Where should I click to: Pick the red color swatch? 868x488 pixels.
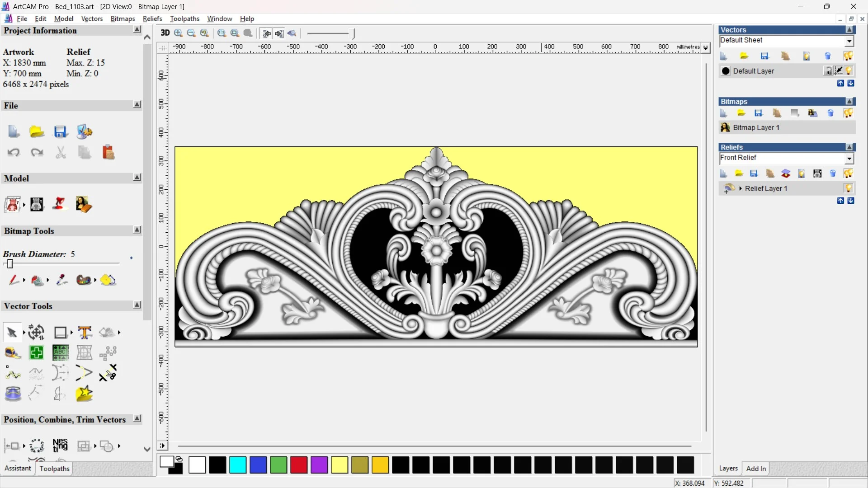click(x=299, y=465)
